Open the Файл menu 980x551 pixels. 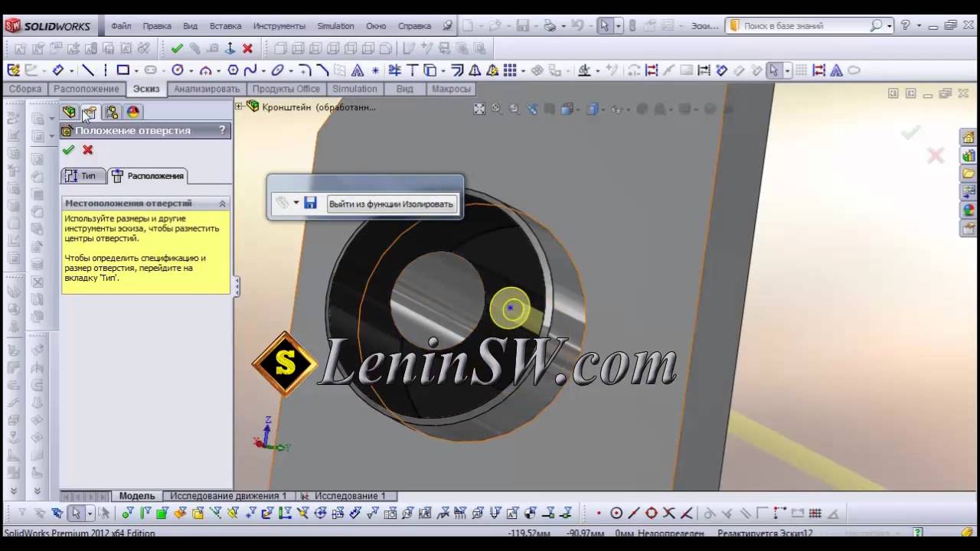point(121,26)
